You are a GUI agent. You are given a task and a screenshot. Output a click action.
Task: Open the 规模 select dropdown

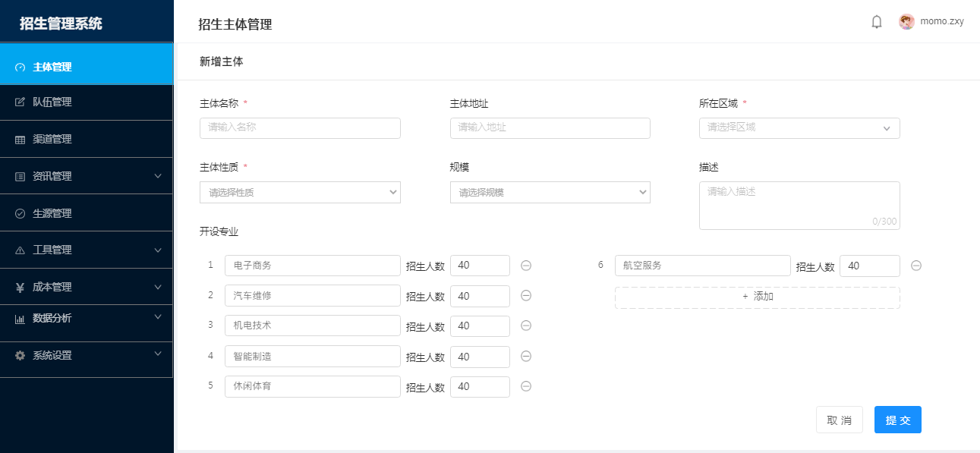pos(550,193)
